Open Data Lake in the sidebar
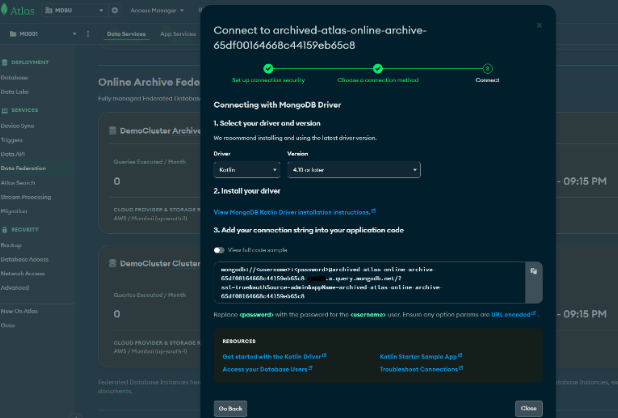The width and height of the screenshot is (618, 418). click(x=15, y=92)
